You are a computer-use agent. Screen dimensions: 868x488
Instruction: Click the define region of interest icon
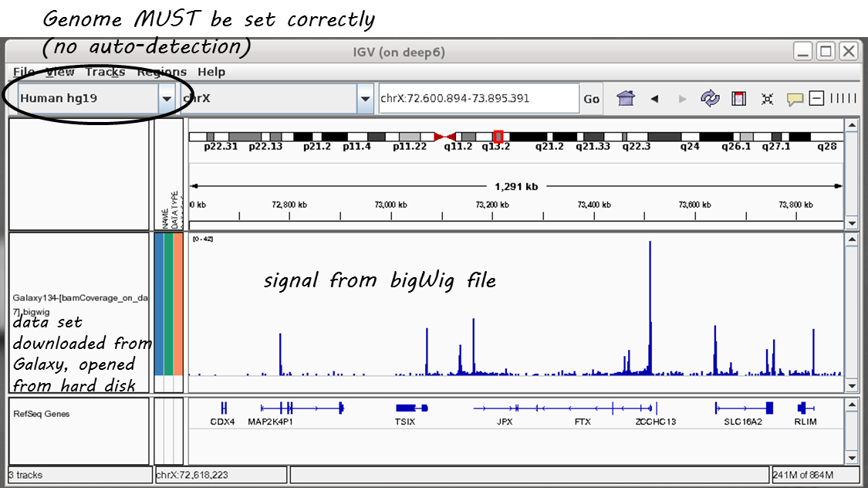[x=739, y=99]
